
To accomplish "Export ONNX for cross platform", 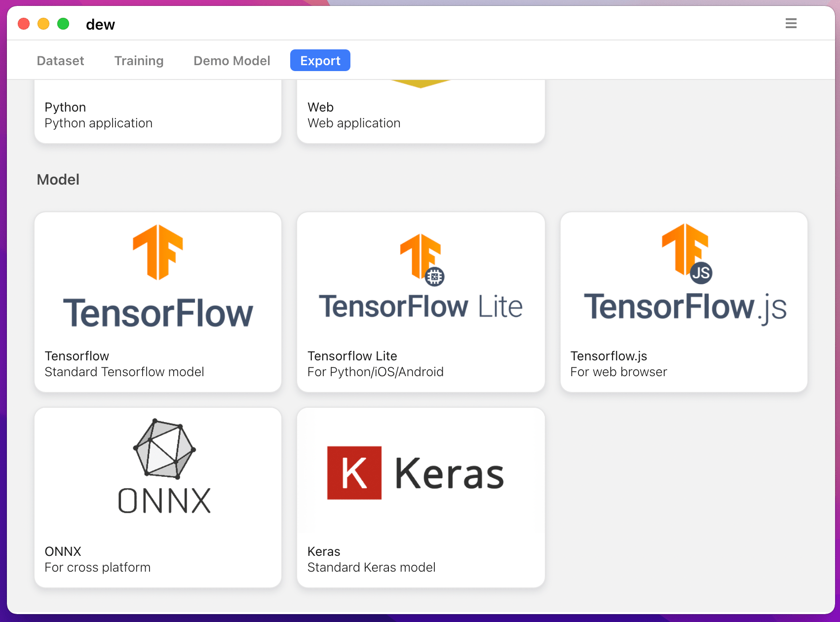I will pos(158,498).
